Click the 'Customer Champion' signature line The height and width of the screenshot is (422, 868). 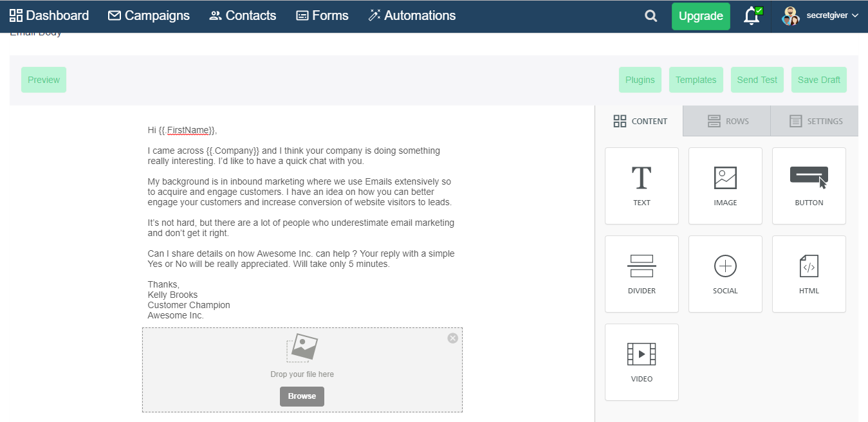pos(189,305)
